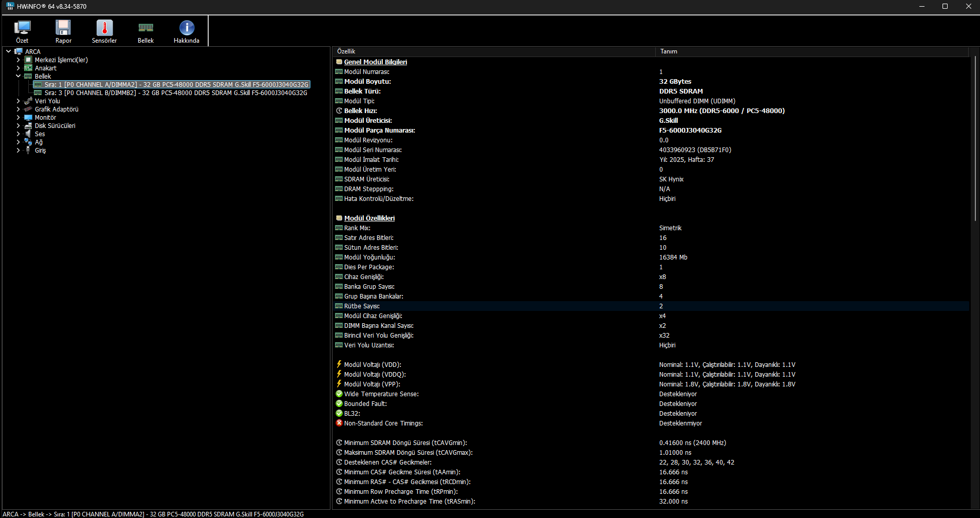Select Sıra: 1 CHANNEL A/DIMMA2 memory module
The height and width of the screenshot is (518, 980).
pyautogui.click(x=176, y=85)
